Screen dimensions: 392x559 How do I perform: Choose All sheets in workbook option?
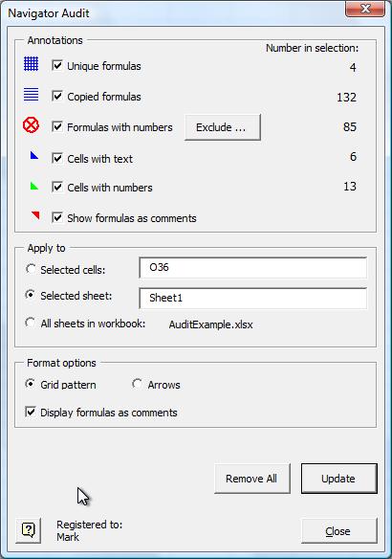(31, 323)
